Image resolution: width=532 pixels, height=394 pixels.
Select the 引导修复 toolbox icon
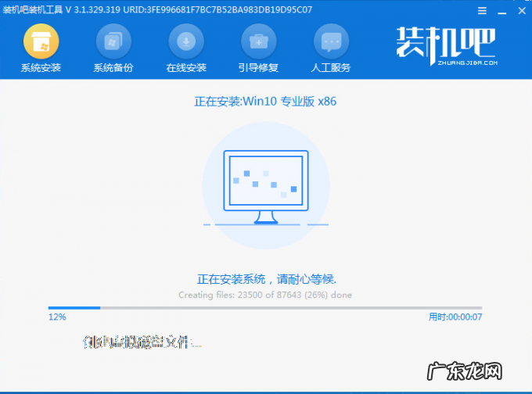point(258,41)
